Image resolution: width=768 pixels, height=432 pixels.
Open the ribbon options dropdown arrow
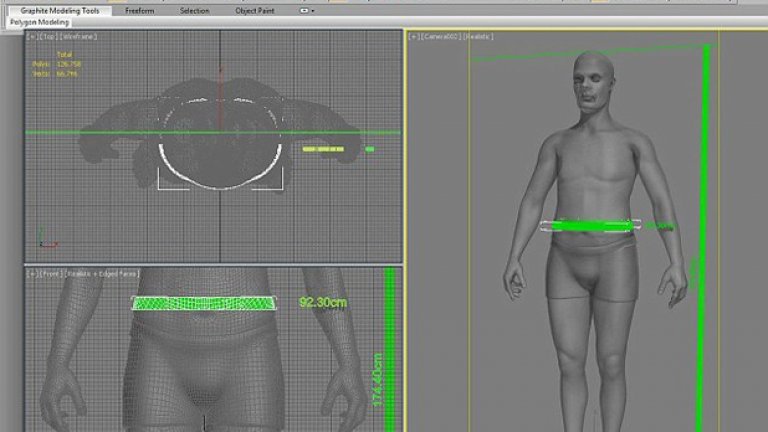[313, 10]
